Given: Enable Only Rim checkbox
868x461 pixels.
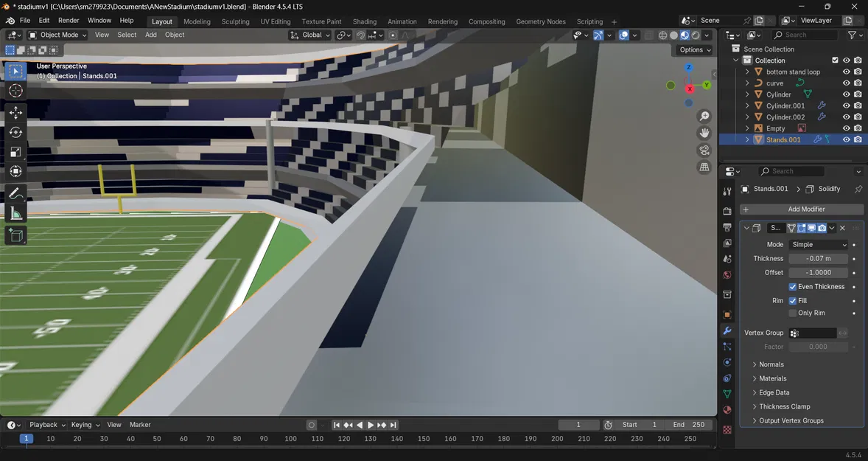Looking at the screenshot, I should [793, 313].
